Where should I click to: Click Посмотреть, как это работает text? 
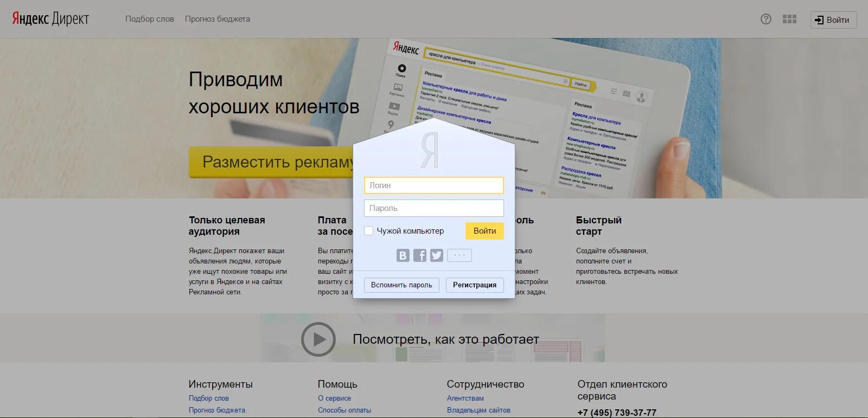coord(446,339)
